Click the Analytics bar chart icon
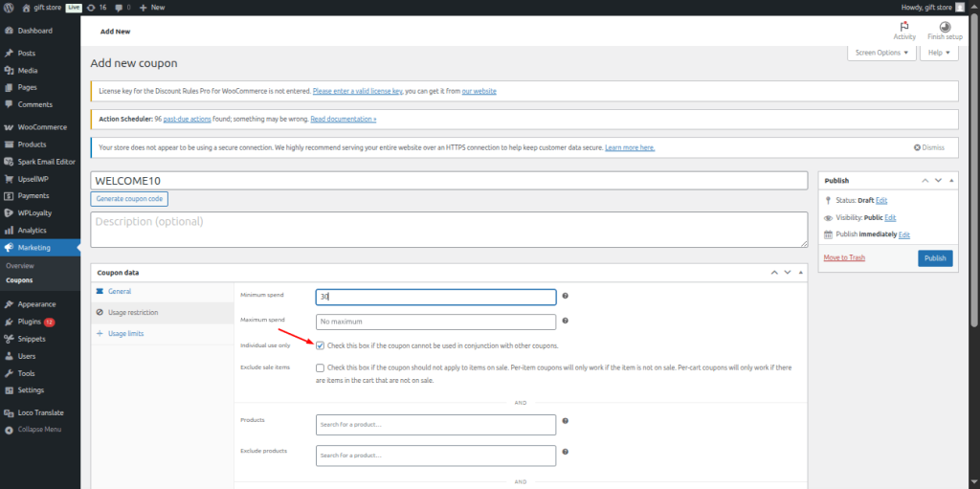This screenshot has width=980, height=489. (x=9, y=230)
